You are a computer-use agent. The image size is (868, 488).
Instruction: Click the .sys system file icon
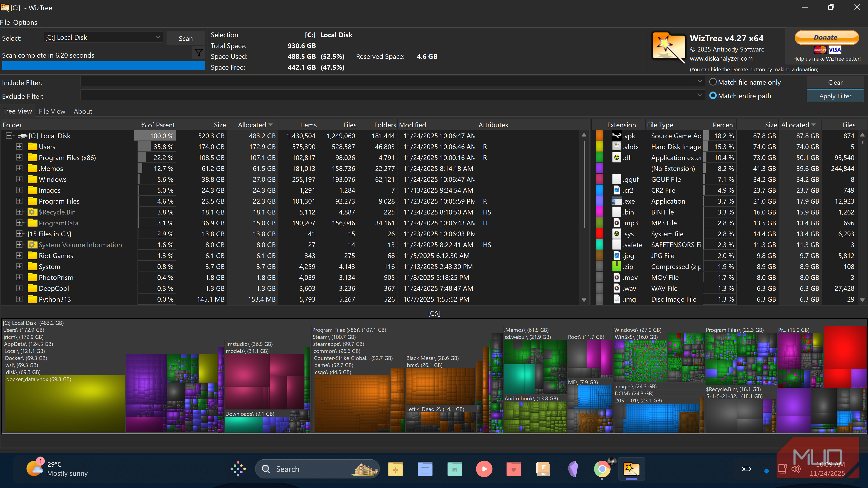pos(616,234)
